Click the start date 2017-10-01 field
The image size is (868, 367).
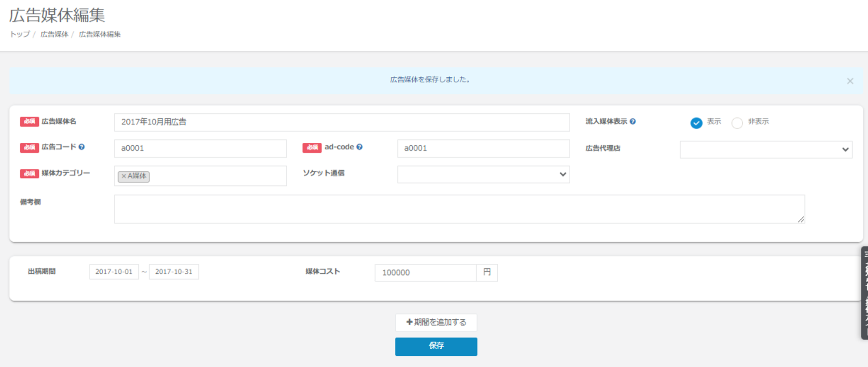click(114, 272)
